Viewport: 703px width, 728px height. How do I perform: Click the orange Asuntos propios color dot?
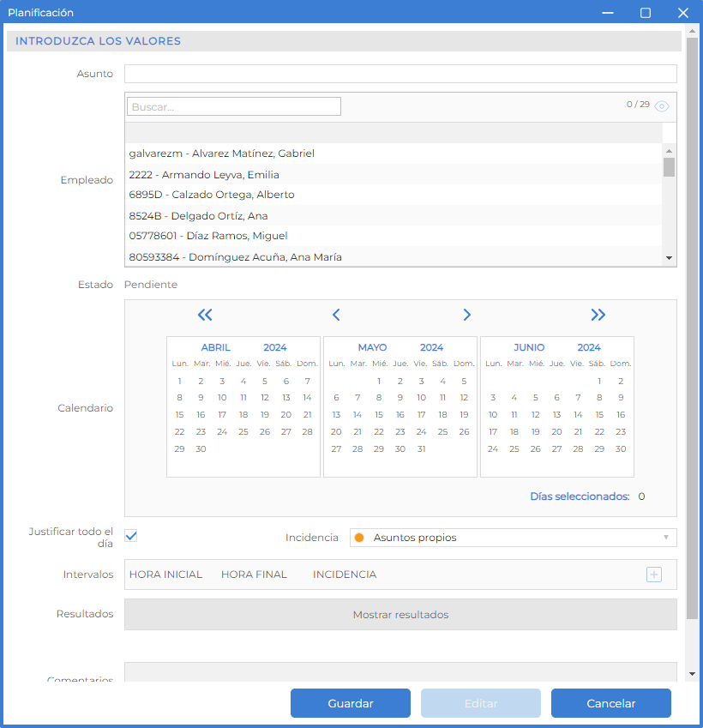coord(359,538)
